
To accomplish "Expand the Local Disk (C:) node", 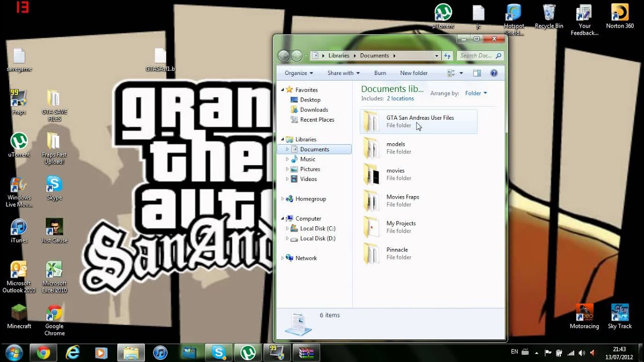I will pyautogui.click(x=287, y=228).
